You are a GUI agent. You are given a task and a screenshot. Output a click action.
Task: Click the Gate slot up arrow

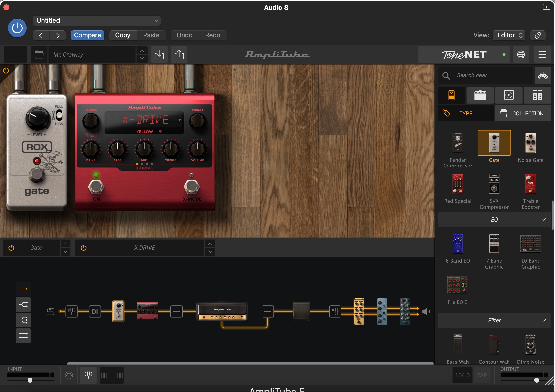click(x=65, y=244)
